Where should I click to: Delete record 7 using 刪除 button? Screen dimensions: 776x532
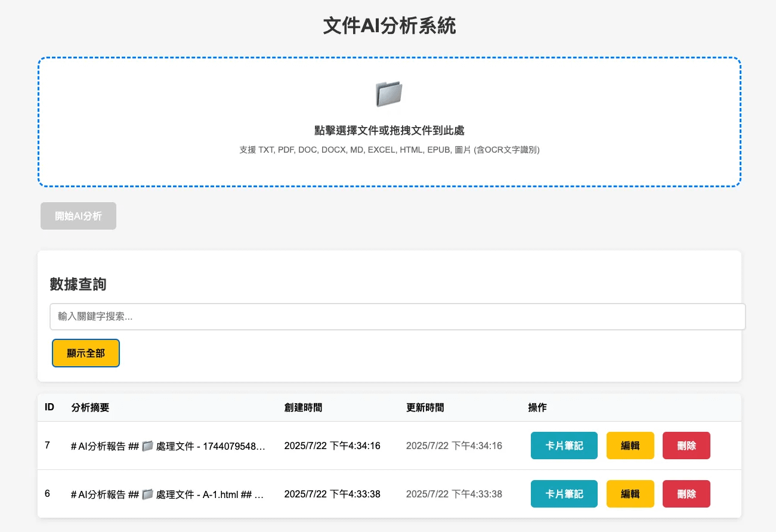pos(686,446)
